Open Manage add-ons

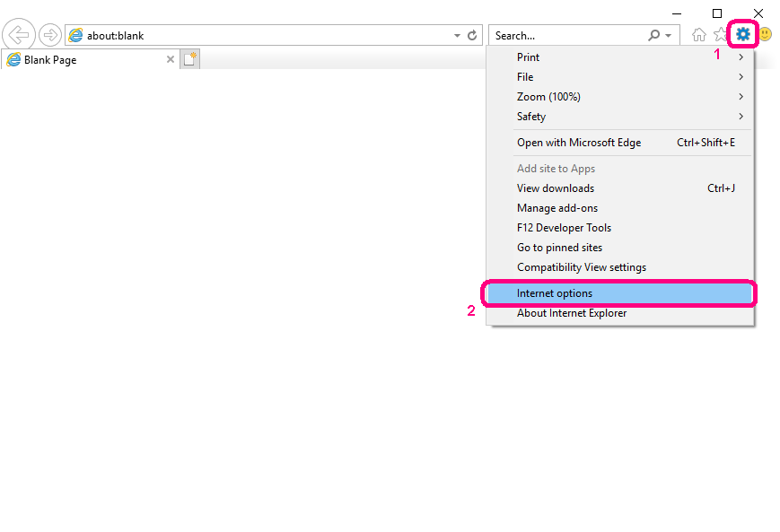pos(620,208)
